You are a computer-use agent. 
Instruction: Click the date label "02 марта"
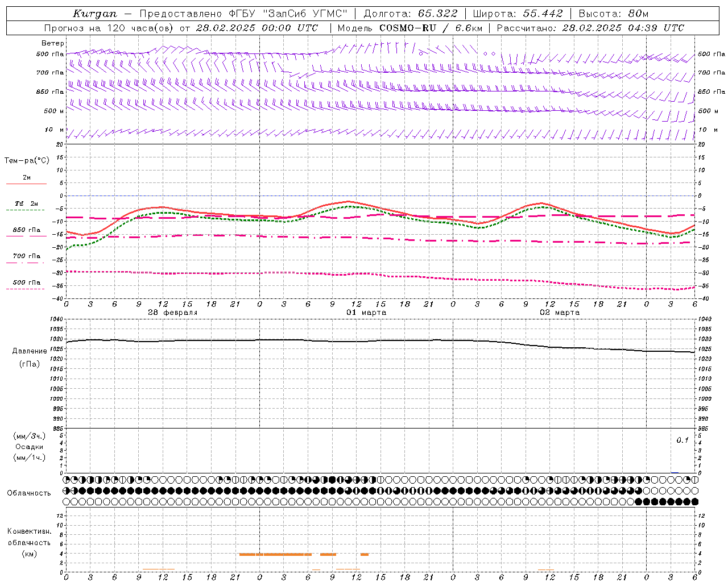560,313
